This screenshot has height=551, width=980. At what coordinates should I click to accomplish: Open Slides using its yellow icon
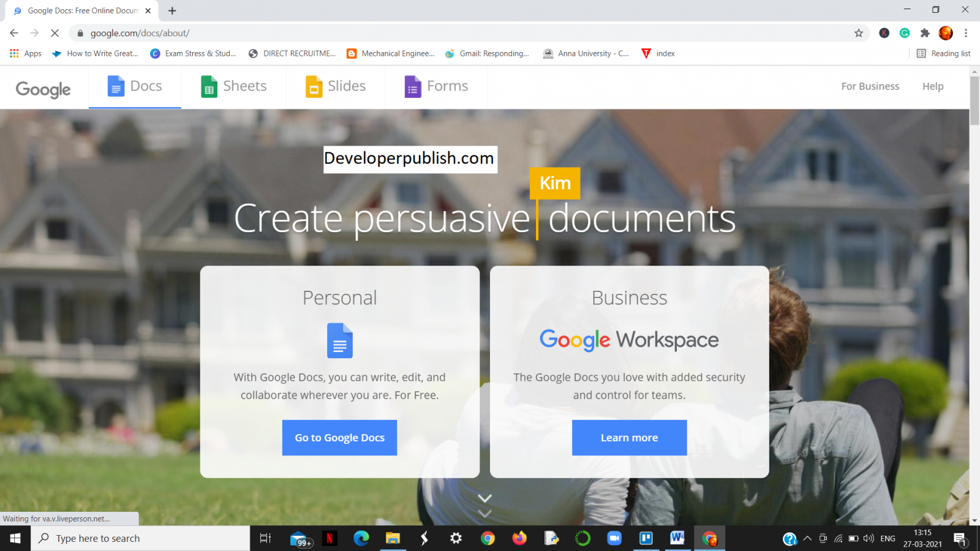[314, 86]
